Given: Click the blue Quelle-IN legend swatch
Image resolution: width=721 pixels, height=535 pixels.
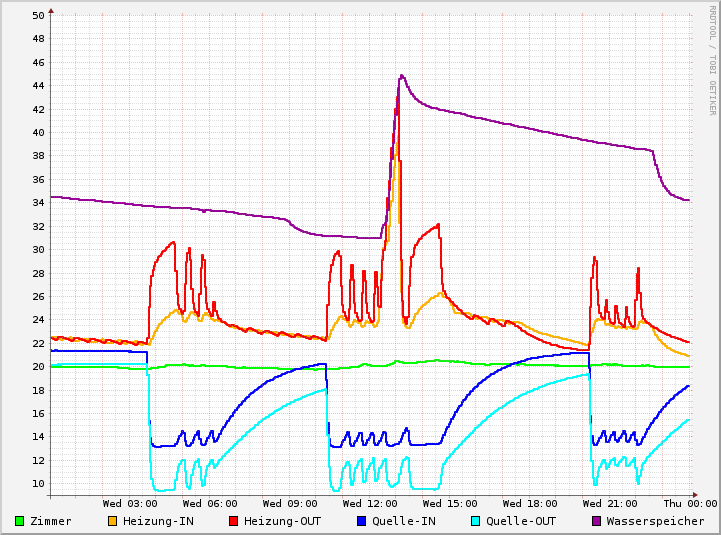Looking at the screenshot, I should point(362,521).
